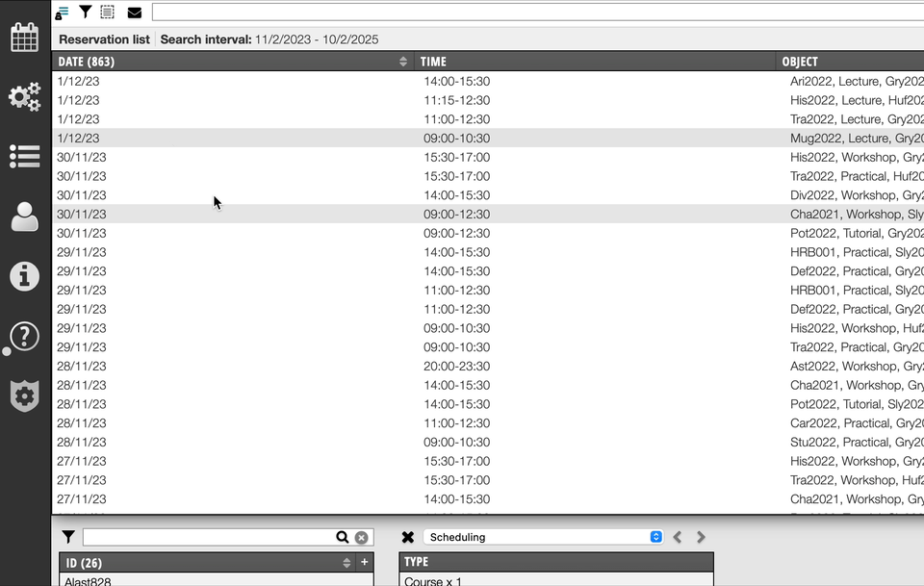Open the user profile icon in sidebar
924x586 pixels.
point(24,217)
